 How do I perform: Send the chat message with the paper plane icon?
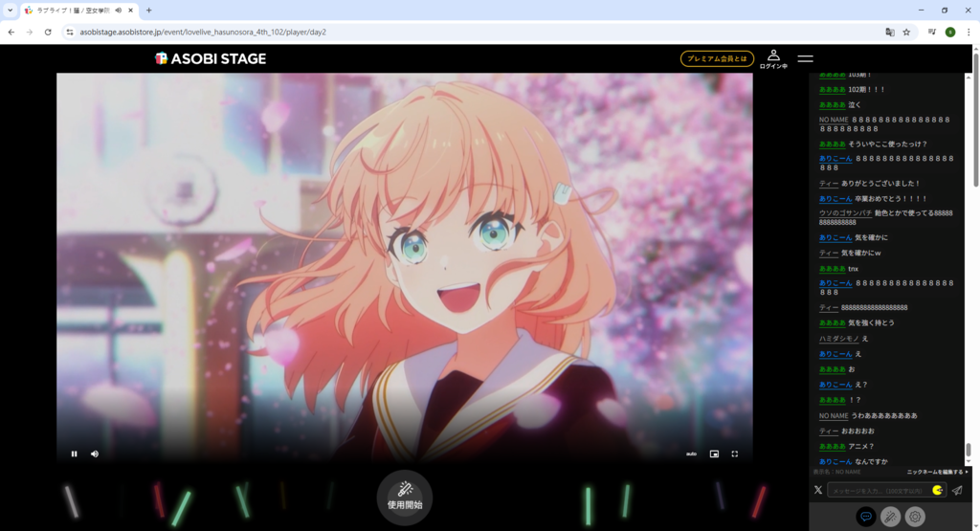(957, 491)
